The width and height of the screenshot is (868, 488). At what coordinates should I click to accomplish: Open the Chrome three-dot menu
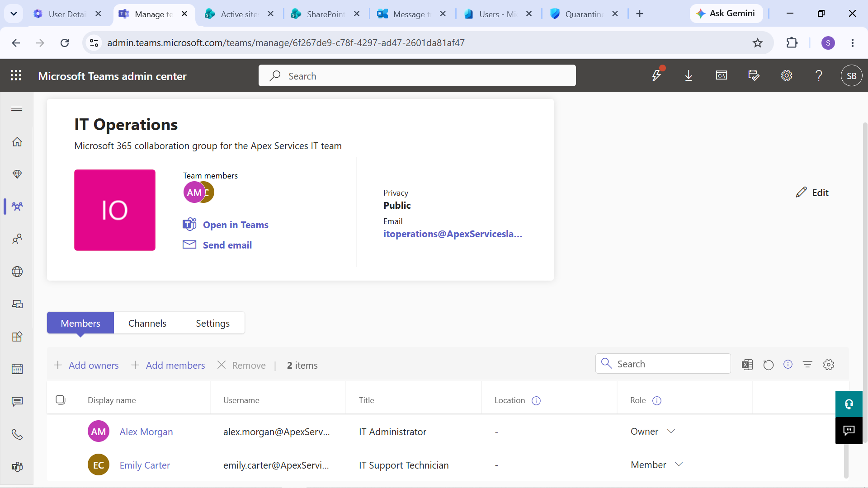[853, 43]
